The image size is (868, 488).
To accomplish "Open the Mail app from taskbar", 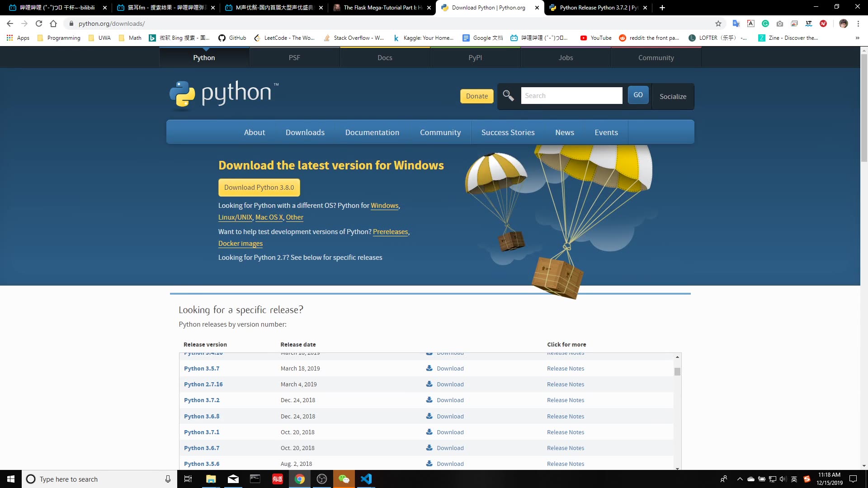I will (x=233, y=479).
